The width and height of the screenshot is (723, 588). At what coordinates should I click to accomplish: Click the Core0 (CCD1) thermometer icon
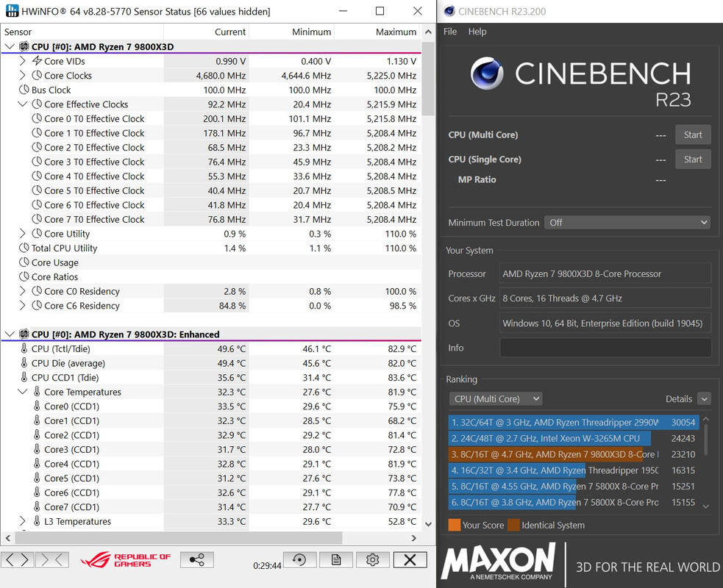[37, 406]
